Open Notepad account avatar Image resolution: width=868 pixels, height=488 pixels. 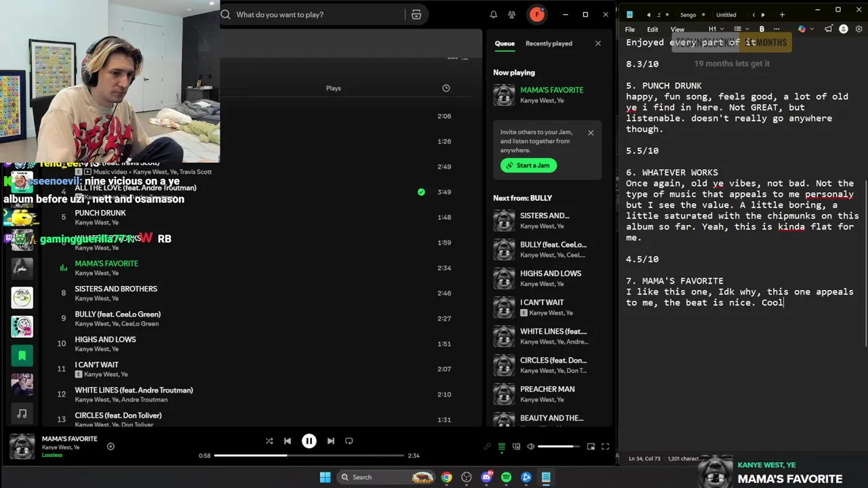(844, 29)
